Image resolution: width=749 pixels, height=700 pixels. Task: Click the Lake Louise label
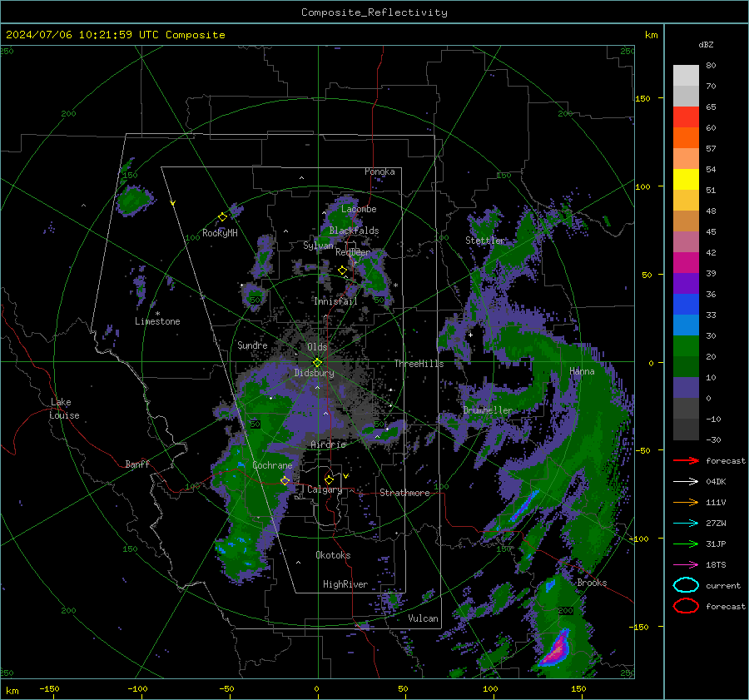(x=64, y=409)
